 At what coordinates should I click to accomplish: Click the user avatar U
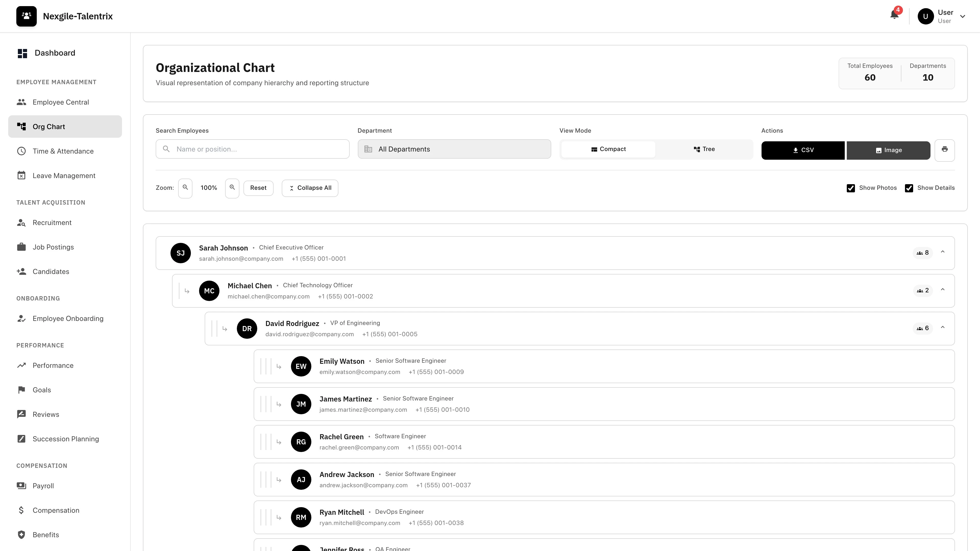(926, 16)
